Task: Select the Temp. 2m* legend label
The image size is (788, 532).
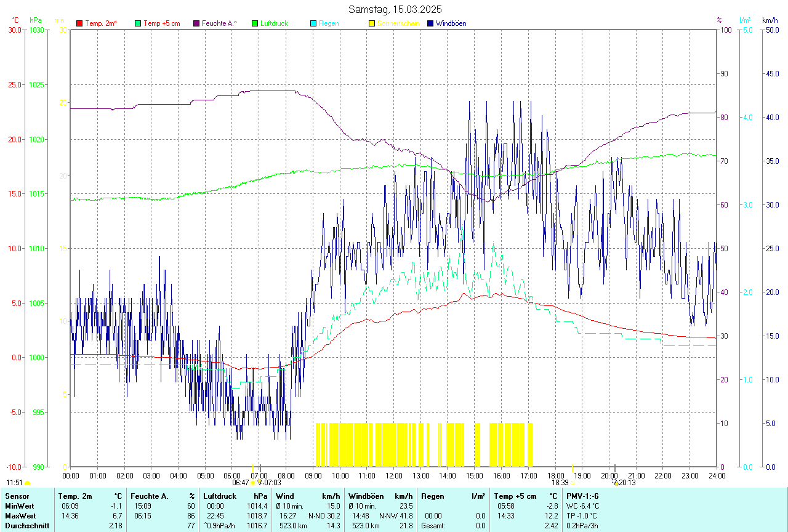Action: [x=101, y=23]
